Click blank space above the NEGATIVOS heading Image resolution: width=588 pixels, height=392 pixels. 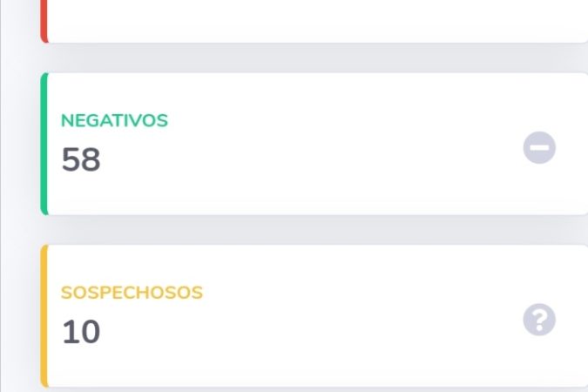[114, 94]
